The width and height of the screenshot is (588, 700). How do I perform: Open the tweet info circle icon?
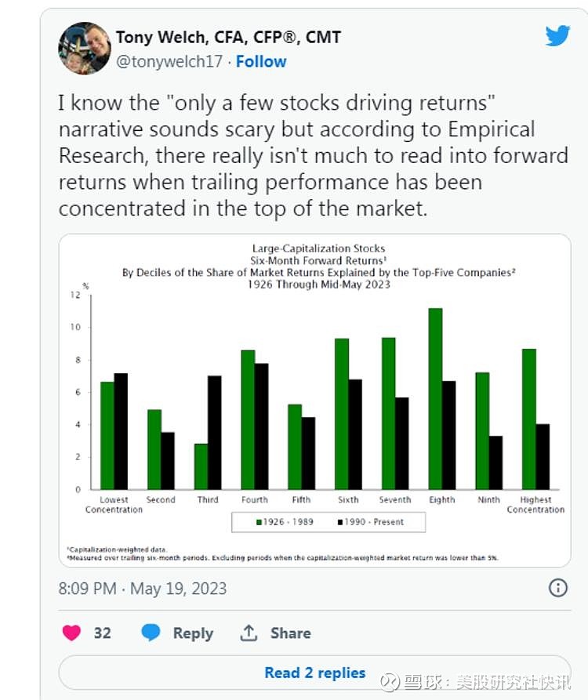click(557, 587)
